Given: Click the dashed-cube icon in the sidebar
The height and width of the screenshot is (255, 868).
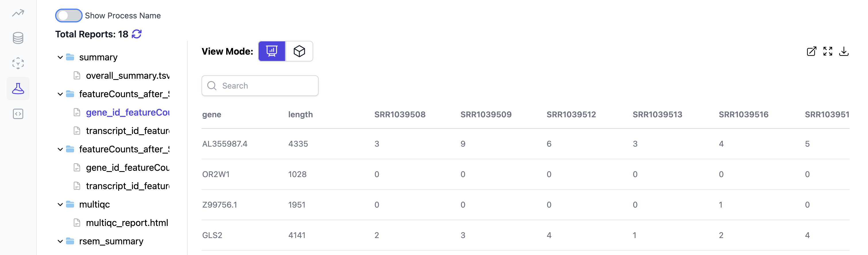Looking at the screenshot, I should 18,63.
